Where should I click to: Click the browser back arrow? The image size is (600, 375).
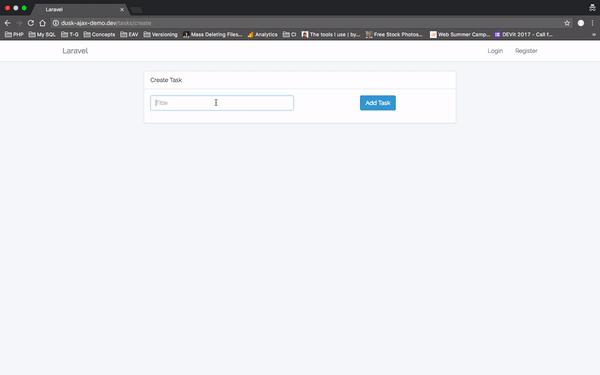[x=7, y=23]
